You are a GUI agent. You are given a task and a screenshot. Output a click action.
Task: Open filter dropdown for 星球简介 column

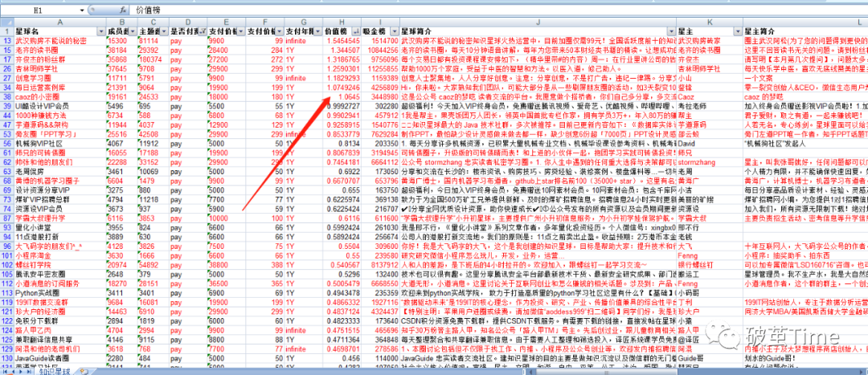[672, 31]
